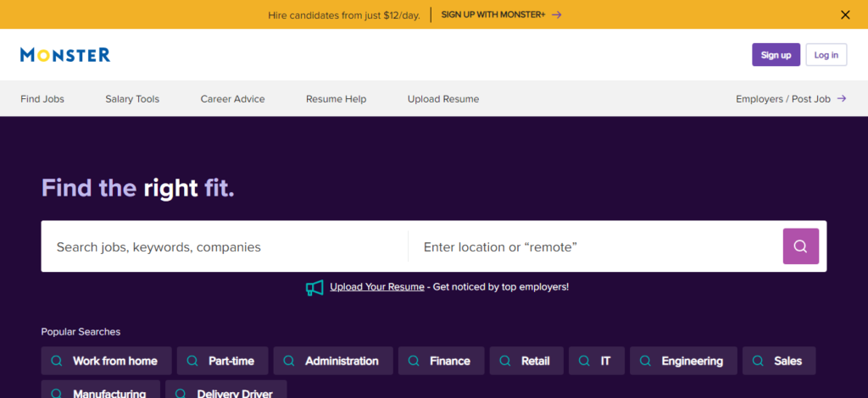Click the Hire candidates from just $12/day text
This screenshot has width=868, height=398.
coord(344,15)
